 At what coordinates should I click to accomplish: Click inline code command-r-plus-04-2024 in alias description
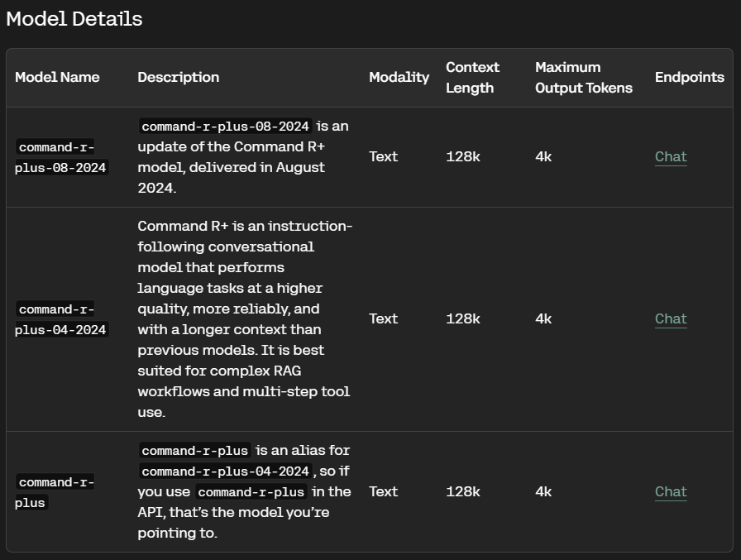[x=226, y=471]
